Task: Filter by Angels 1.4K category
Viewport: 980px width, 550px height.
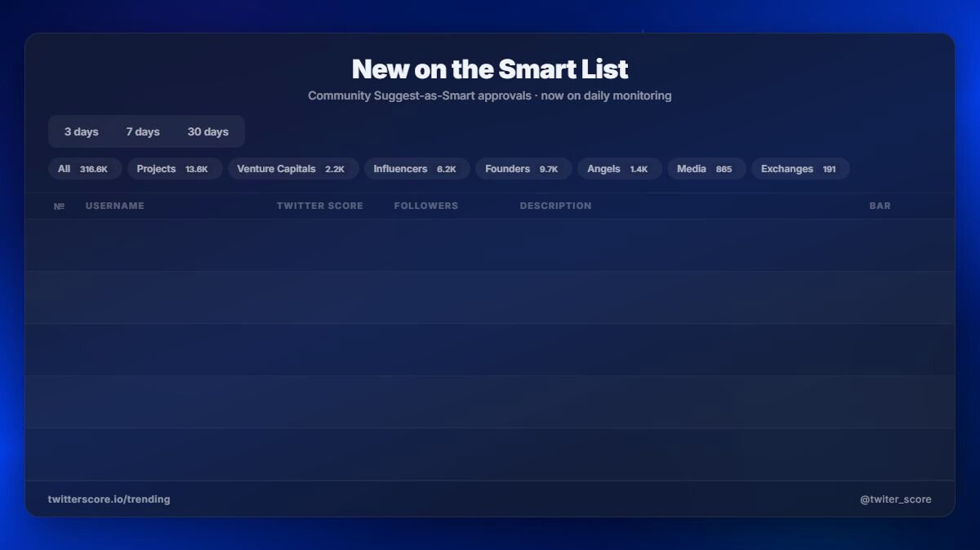Action: click(620, 169)
